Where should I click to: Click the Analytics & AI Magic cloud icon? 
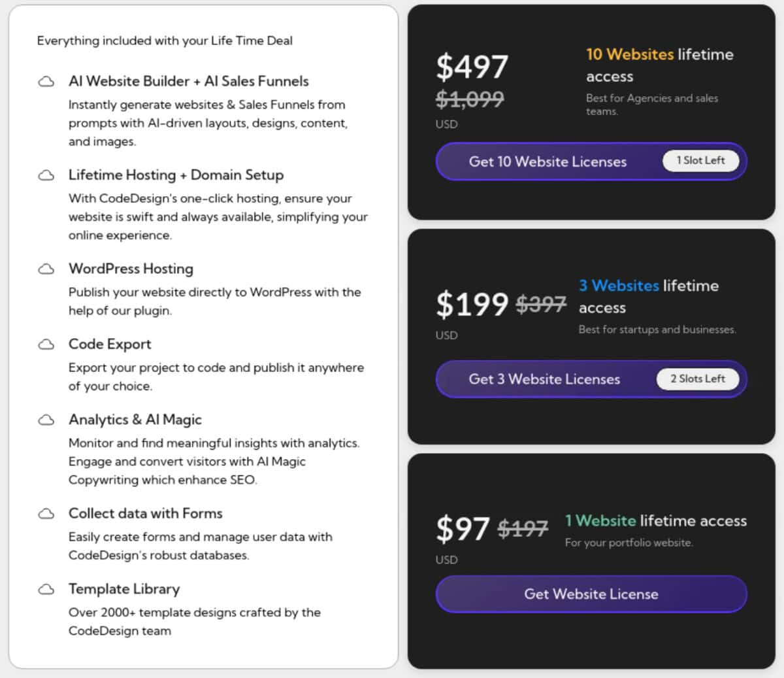click(46, 420)
